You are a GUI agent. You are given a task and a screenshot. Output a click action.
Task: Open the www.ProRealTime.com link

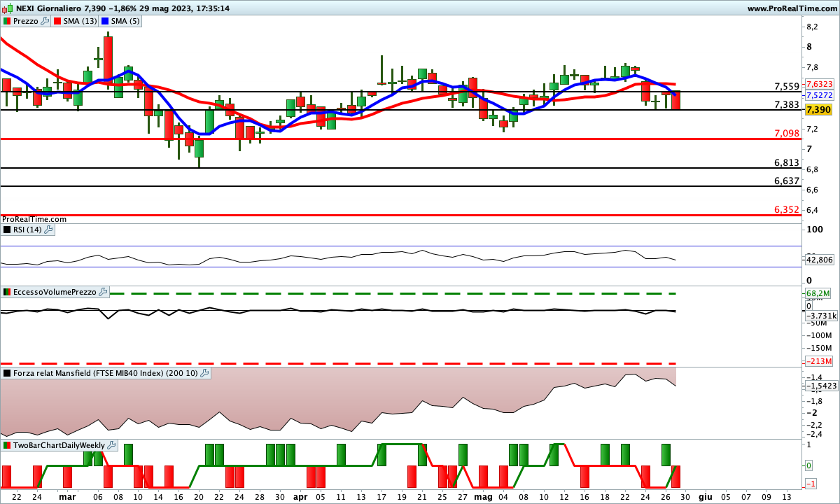tap(792, 8)
